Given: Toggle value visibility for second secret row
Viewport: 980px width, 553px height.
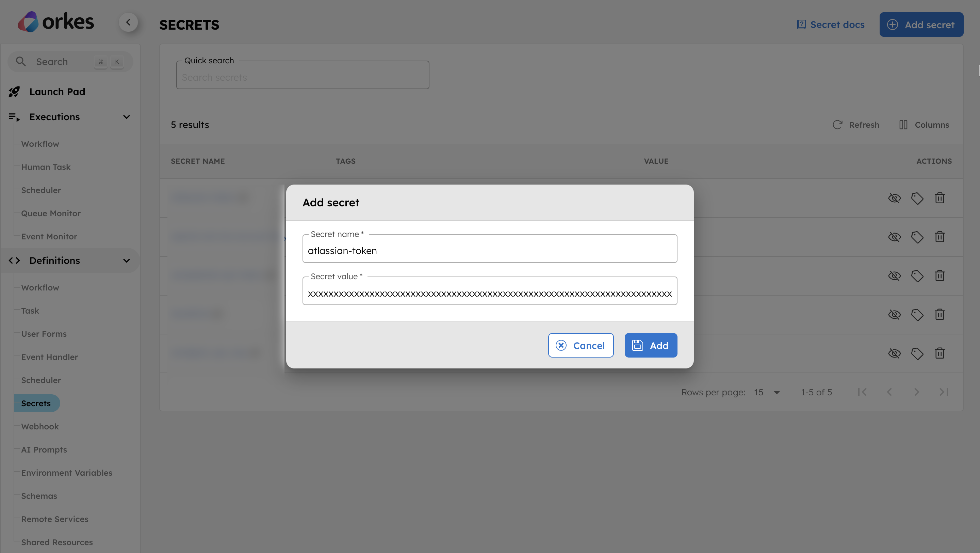Looking at the screenshot, I should point(894,237).
